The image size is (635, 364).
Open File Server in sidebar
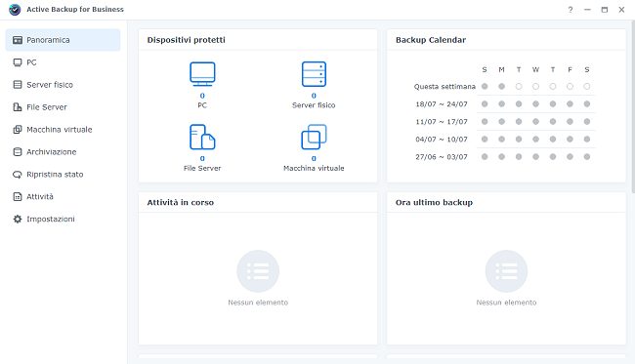(63, 107)
